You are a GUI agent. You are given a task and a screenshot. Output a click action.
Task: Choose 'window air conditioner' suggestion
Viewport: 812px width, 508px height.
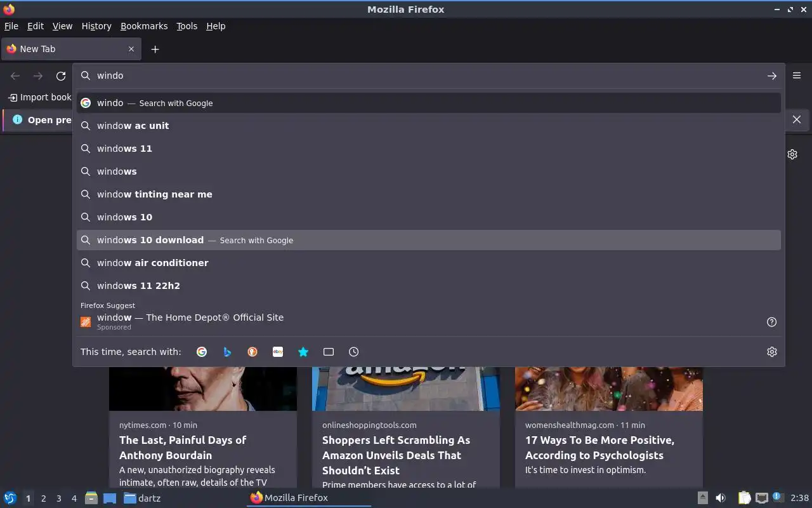click(x=429, y=263)
